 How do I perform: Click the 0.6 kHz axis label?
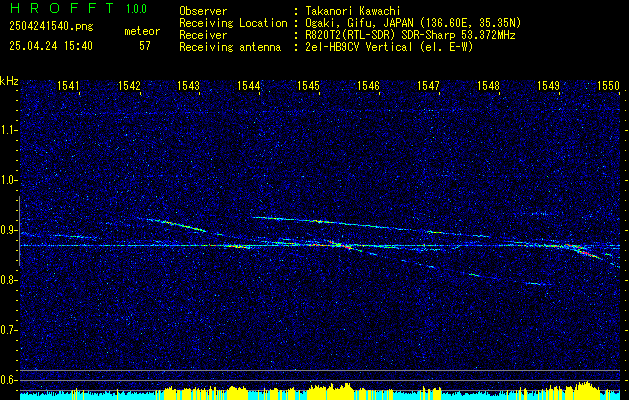(9, 380)
